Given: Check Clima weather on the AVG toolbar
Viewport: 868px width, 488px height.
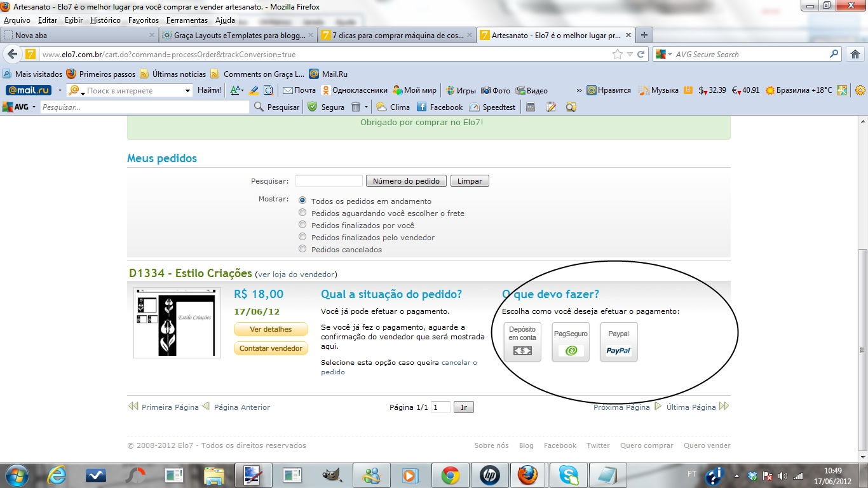Looking at the screenshot, I should (394, 107).
